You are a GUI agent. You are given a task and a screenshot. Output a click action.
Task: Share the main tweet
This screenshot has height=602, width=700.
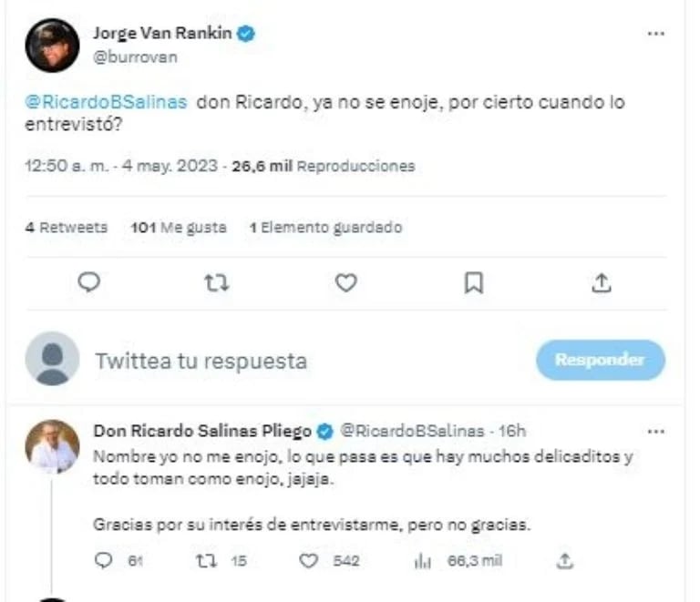pos(602,282)
